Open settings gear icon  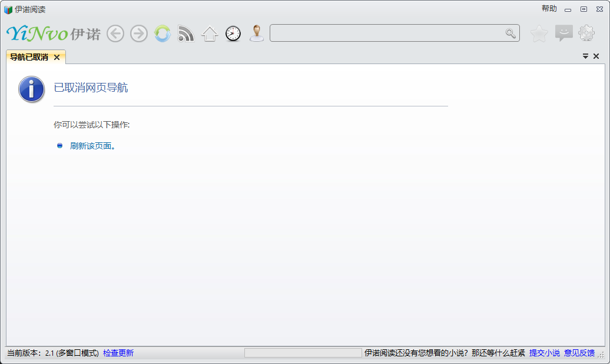click(586, 34)
